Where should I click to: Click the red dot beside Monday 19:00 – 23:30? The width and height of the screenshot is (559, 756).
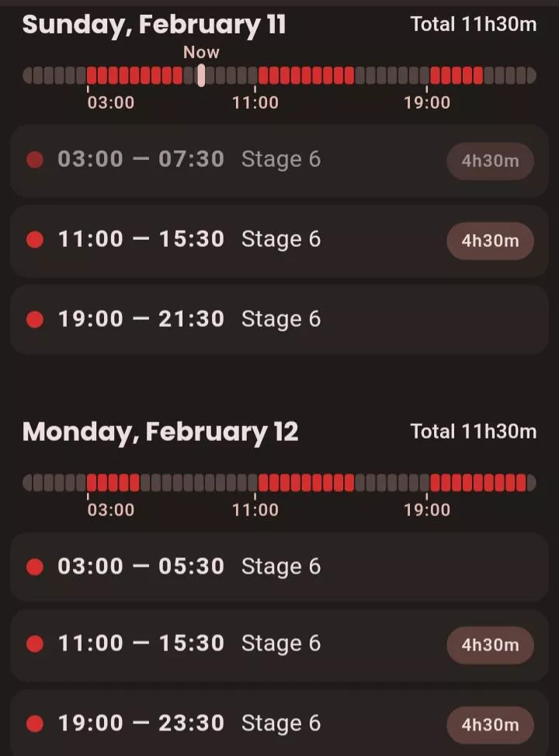point(35,724)
